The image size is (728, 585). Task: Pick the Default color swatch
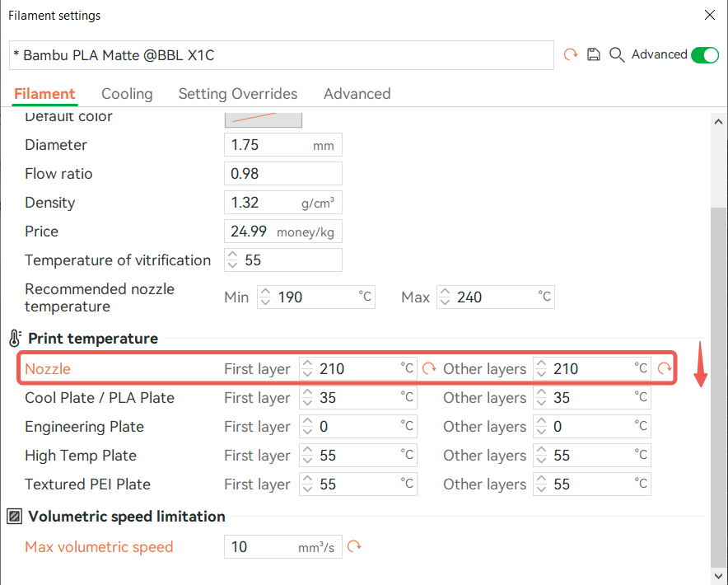point(264,119)
